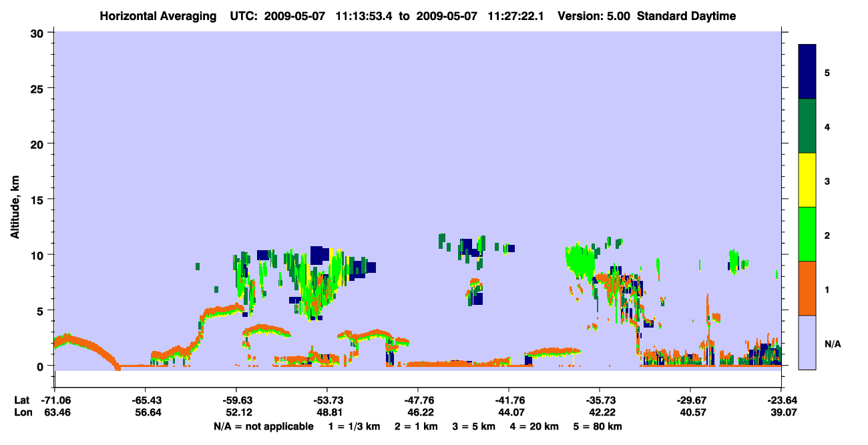Click 'Standard Daytime' in the title
The width and height of the screenshot is (868, 445).
(686, 16)
